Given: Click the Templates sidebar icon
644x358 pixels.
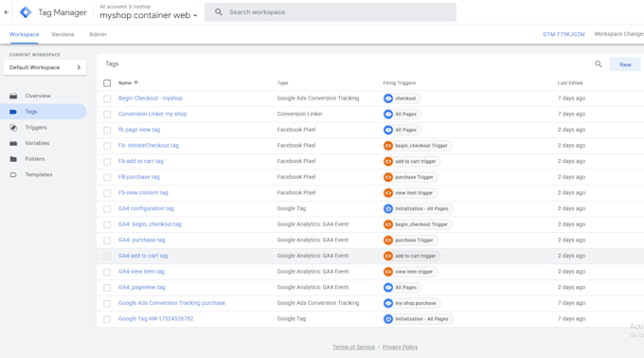Looking at the screenshot, I should tap(13, 175).
